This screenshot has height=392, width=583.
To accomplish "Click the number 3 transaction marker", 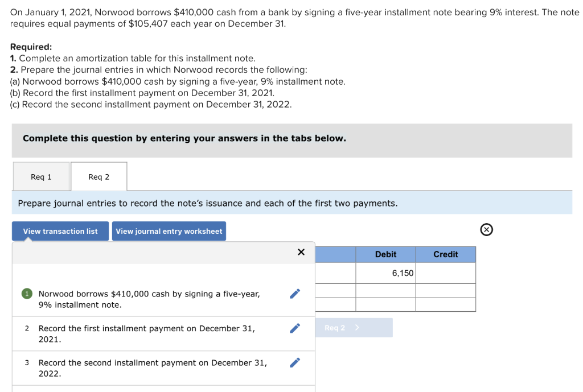I will point(27,363).
